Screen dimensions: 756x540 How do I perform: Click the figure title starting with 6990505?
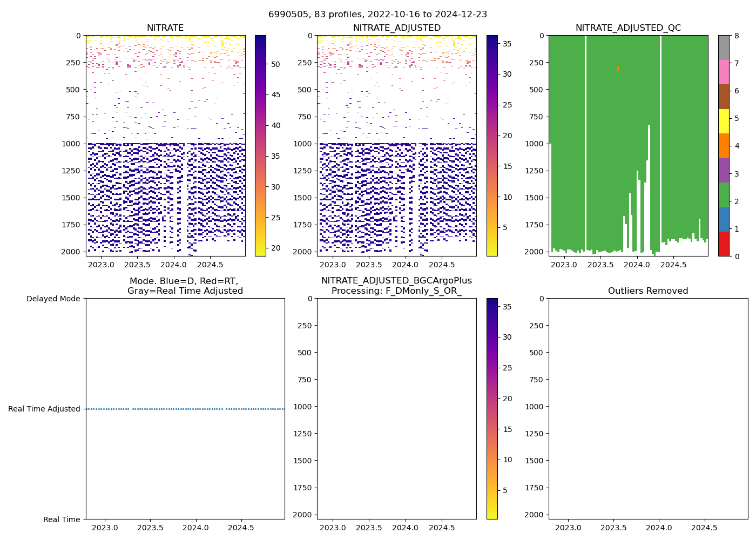[x=377, y=15]
